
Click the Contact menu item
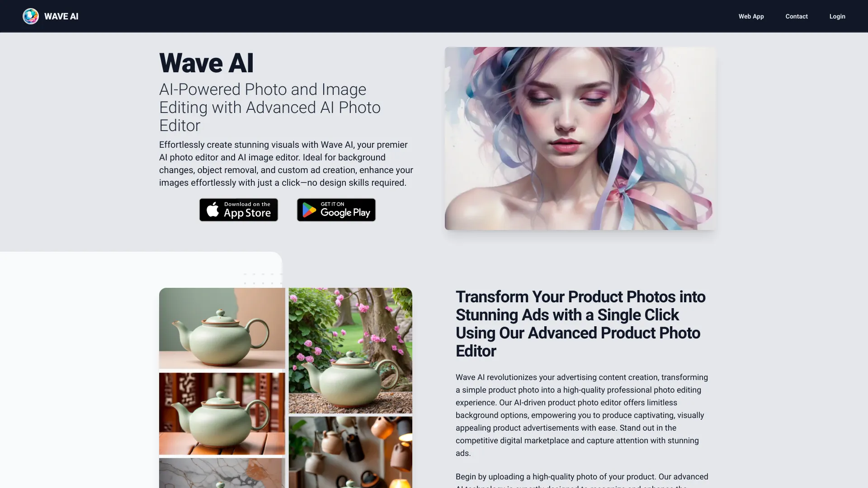click(x=797, y=16)
